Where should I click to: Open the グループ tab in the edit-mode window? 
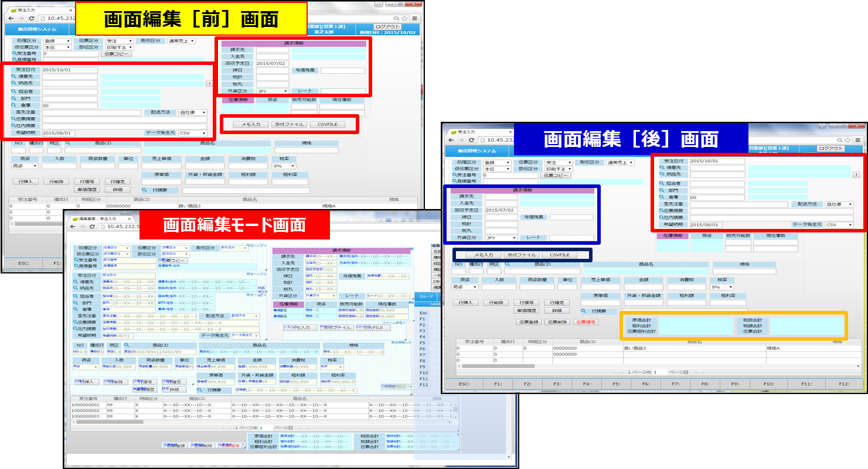point(425,297)
